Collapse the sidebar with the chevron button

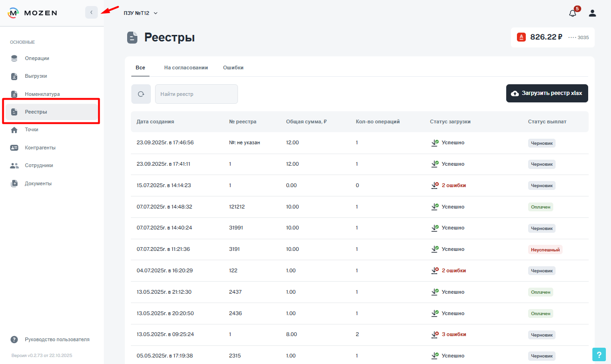click(91, 13)
